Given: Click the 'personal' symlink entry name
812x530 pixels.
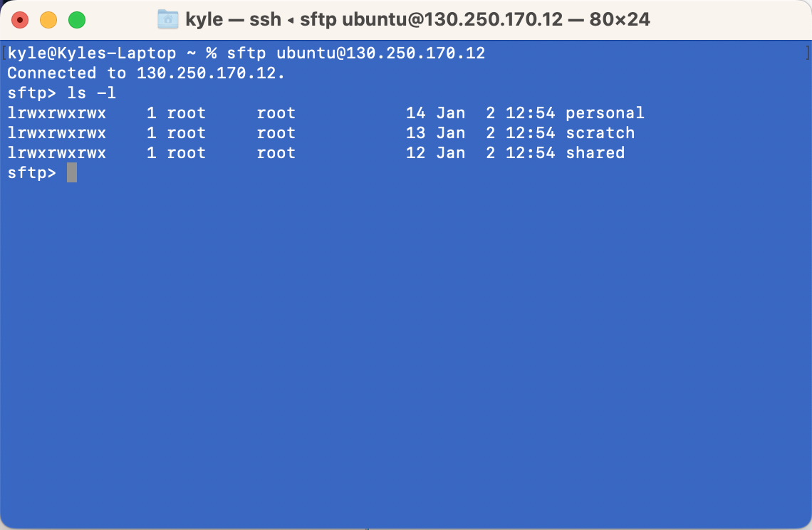Looking at the screenshot, I should click(605, 113).
